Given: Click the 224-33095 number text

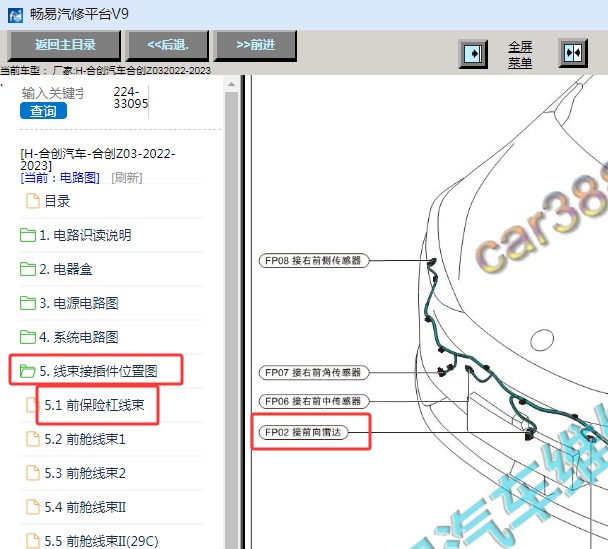Looking at the screenshot, I should [131, 98].
